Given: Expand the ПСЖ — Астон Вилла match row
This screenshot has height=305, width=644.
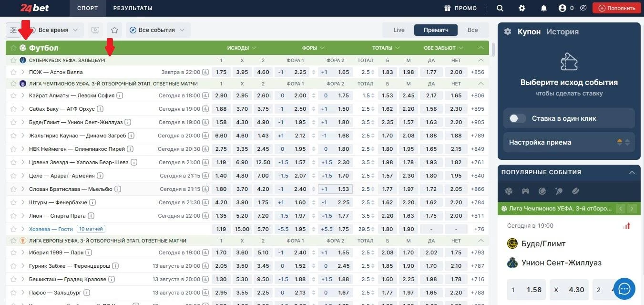Looking at the screenshot, I should click(x=23, y=72).
